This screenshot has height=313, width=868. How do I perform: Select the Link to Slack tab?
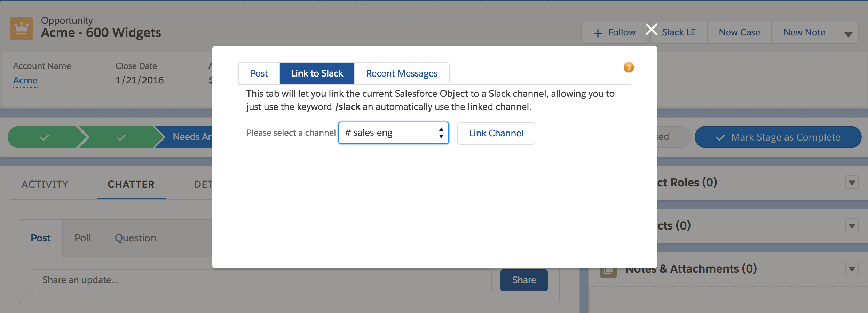(x=317, y=73)
